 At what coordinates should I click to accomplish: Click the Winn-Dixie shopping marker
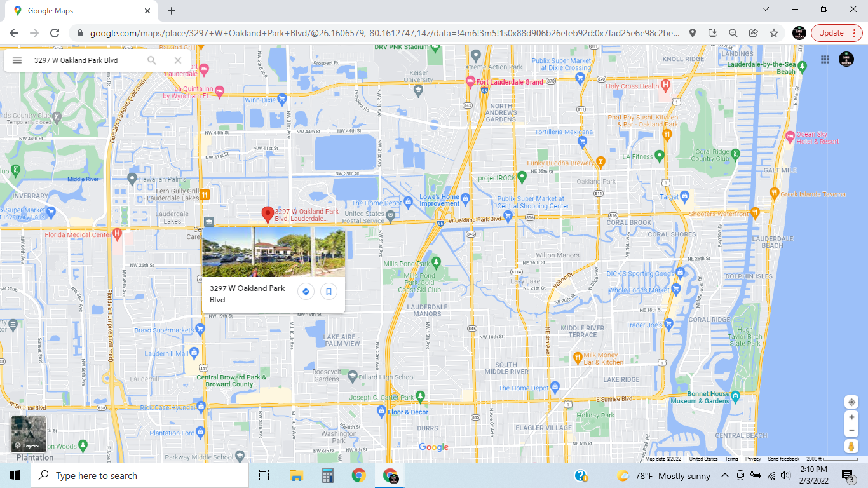point(282,100)
